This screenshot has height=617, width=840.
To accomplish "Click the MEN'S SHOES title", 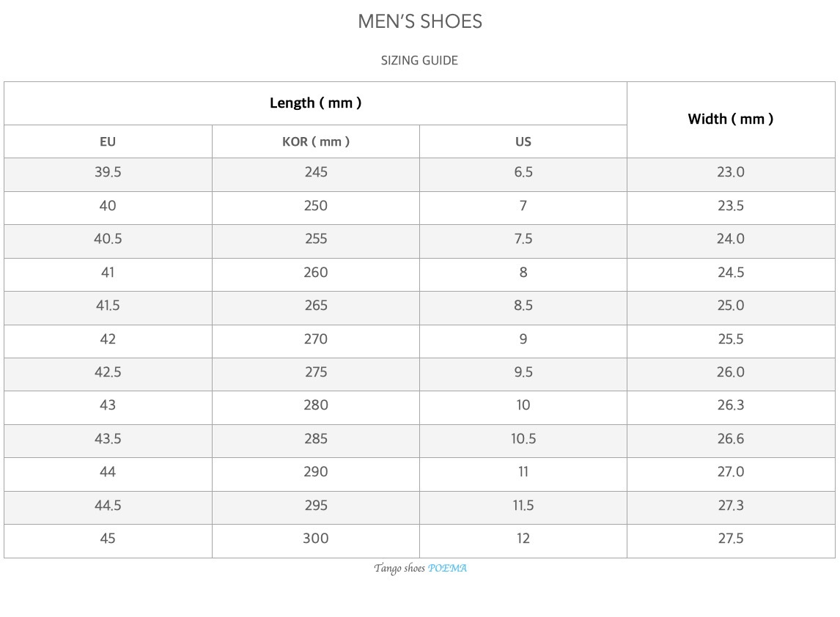I will pyautogui.click(x=420, y=22).
